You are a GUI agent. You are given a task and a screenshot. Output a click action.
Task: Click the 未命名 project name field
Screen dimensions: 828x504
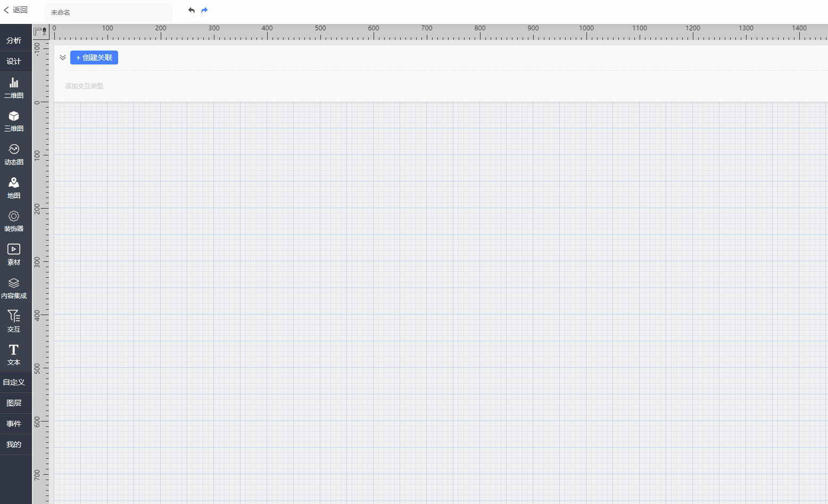coord(108,12)
